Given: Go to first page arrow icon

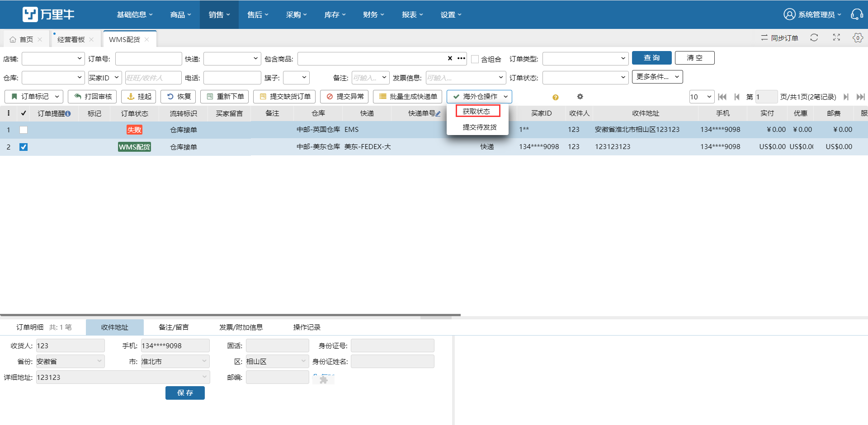Looking at the screenshot, I should (x=722, y=97).
